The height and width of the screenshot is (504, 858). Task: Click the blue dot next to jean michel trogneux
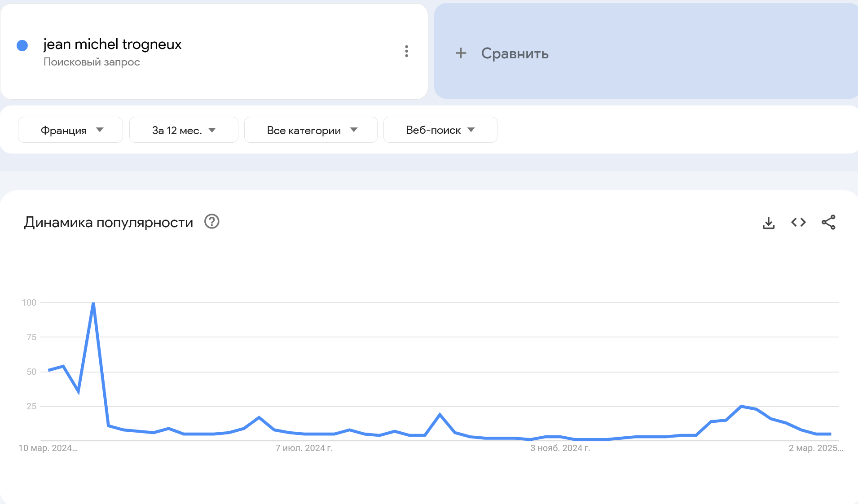tap(21, 45)
